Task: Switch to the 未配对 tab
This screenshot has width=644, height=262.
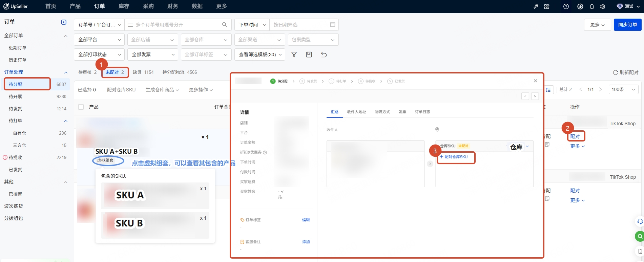Action: click(x=115, y=72)
